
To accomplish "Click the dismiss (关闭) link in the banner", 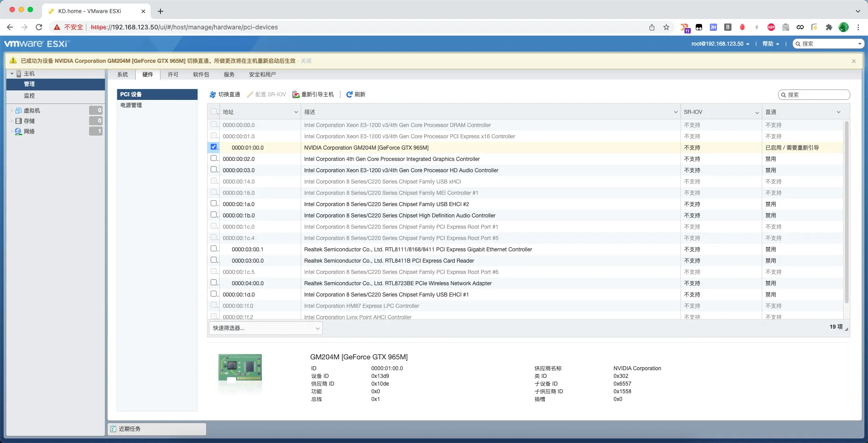I will [x=306, y=61].
